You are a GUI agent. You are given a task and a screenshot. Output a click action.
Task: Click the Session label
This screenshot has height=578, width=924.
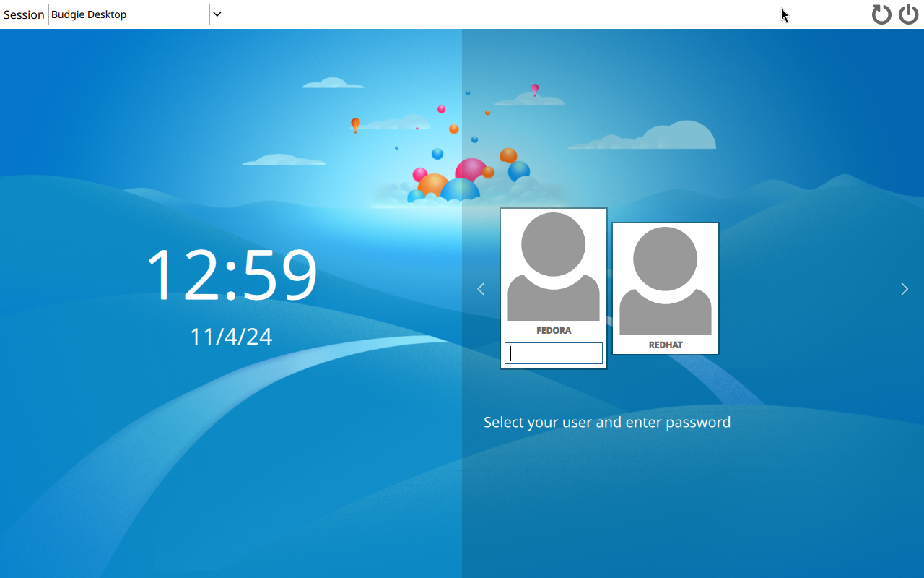click(x=24, y=14)
